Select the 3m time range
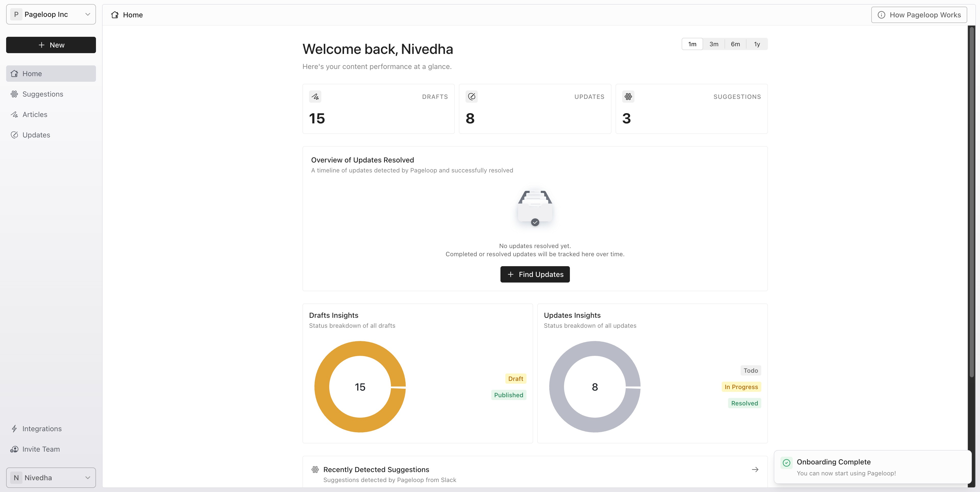This screenshot has width=980, height=492. pos(714,44)
